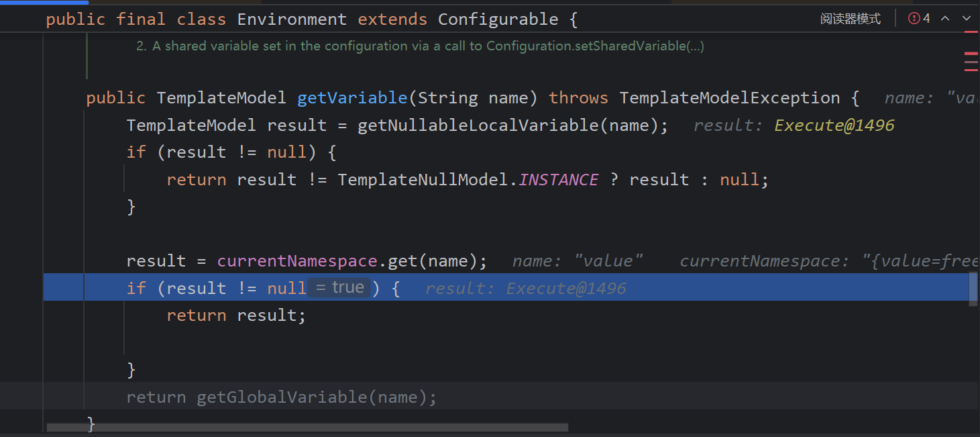Click the 阅读器模式 reader mode button
Image resolution: width=980 pixels, height=437 pixels.
[x=850, y=19]
